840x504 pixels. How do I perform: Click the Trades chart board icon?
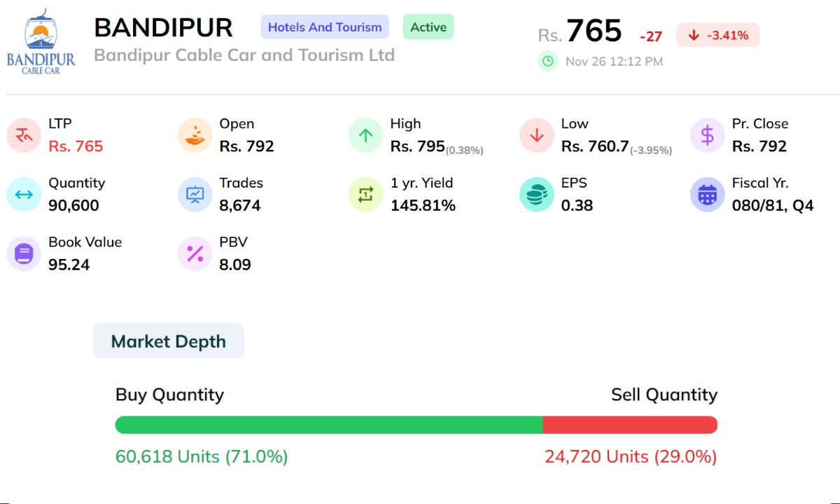click(x=195, y=195)
